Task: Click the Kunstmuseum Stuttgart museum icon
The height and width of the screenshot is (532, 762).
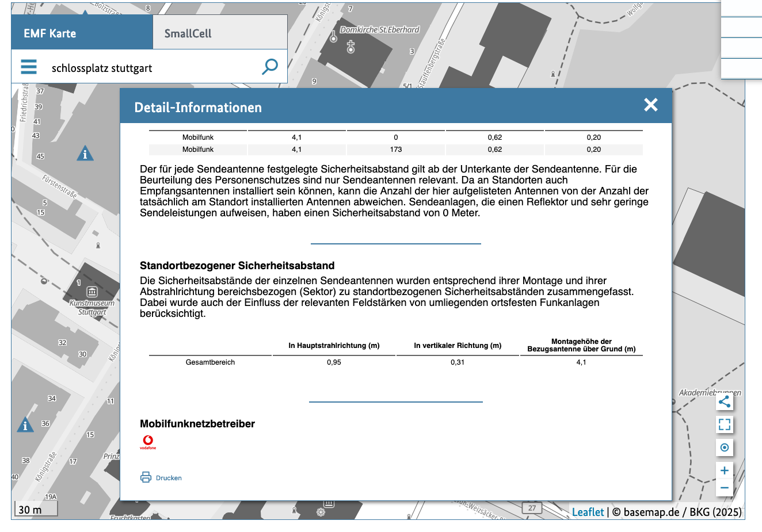Action: 92,292
